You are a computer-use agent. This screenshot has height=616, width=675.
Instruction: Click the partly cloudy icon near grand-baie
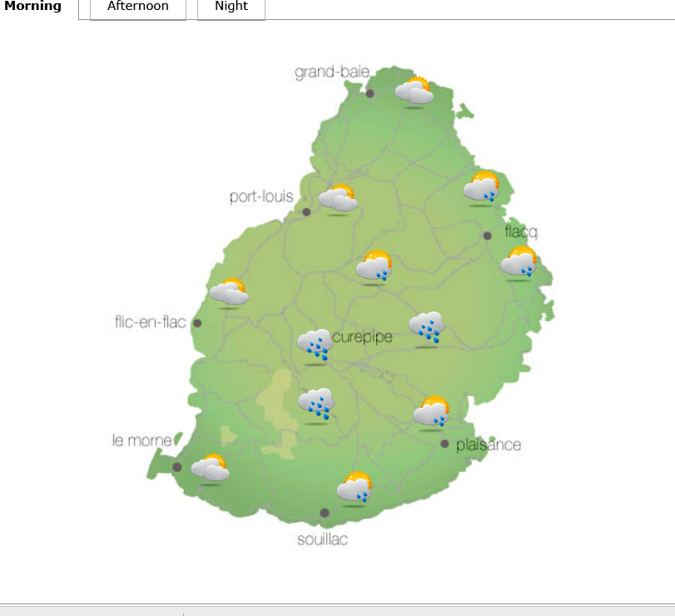click(414, 90)
